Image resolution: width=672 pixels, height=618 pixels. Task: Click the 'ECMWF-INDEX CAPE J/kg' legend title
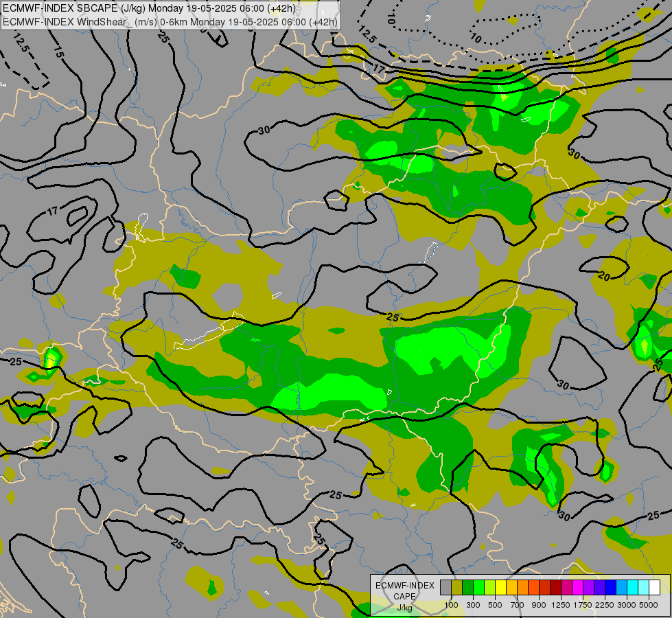(x=404, y=597)
